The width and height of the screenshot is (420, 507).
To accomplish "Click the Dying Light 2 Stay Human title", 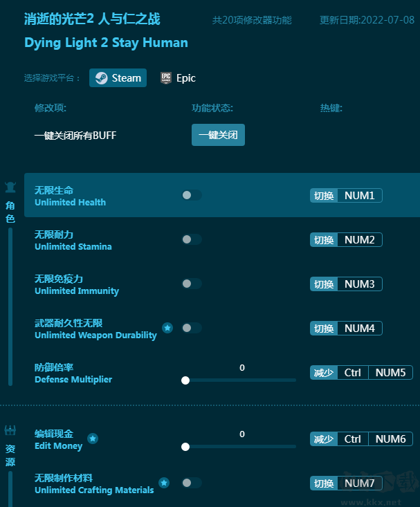I will pos(106,43).
